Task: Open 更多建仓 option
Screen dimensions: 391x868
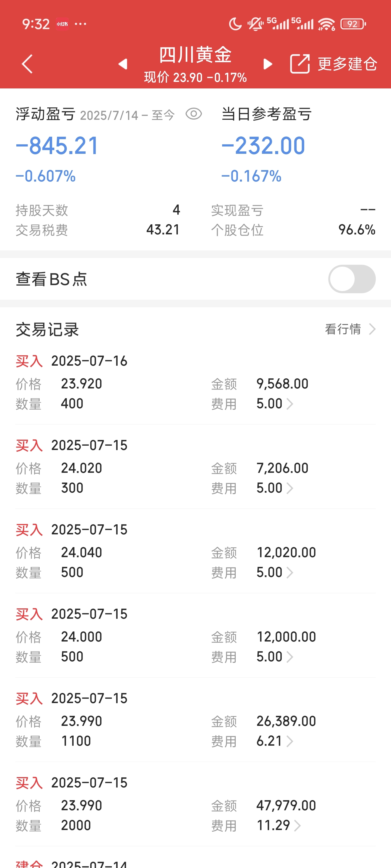Action: point(348,64)
